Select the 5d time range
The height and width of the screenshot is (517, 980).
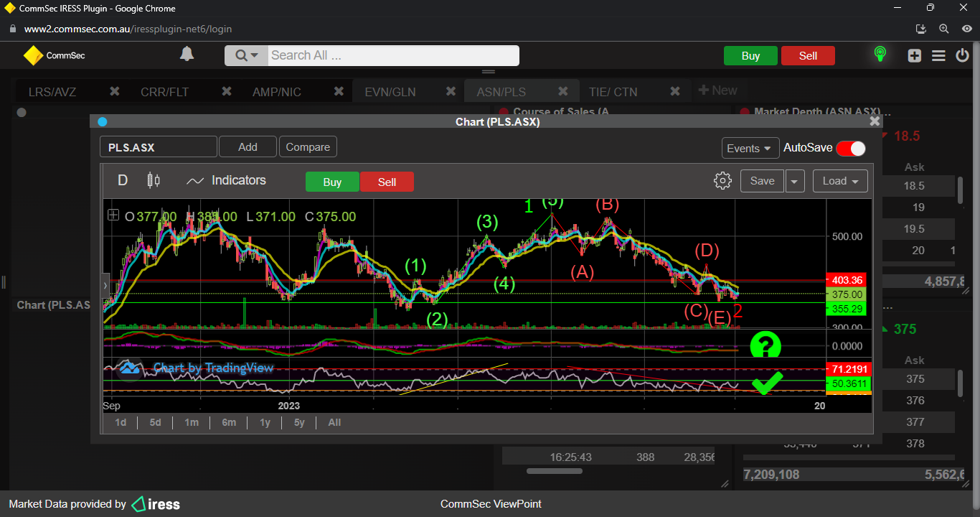(x=155, y=422)
